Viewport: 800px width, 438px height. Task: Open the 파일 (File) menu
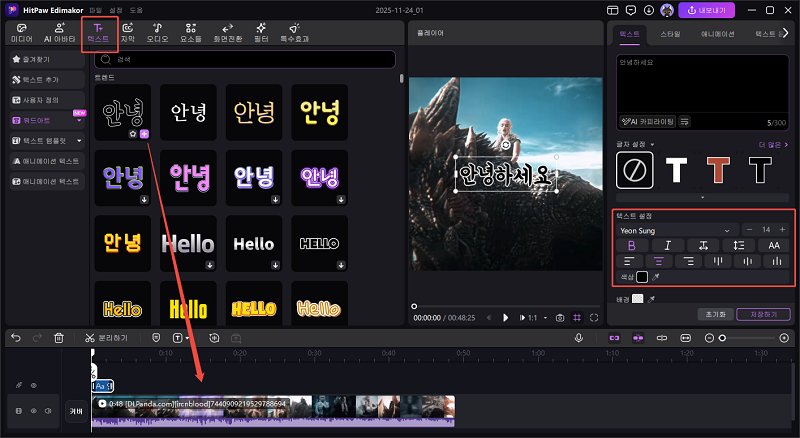pos(95,10)
